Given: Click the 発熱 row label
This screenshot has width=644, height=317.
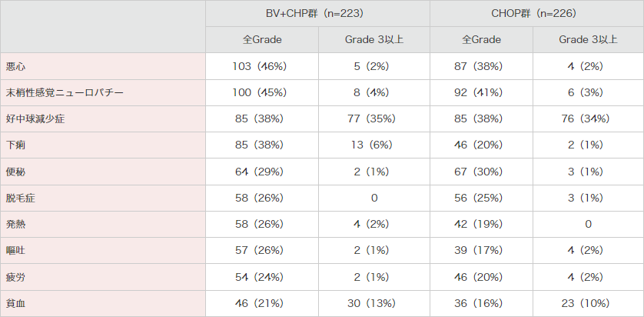Looking at the screenshot, I should [x=15, y=225].
